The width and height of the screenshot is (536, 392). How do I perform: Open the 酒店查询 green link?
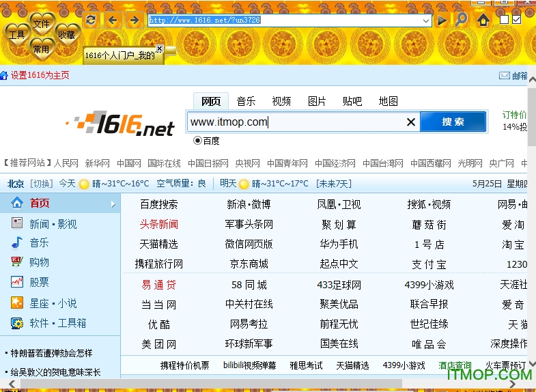point(455,365)
